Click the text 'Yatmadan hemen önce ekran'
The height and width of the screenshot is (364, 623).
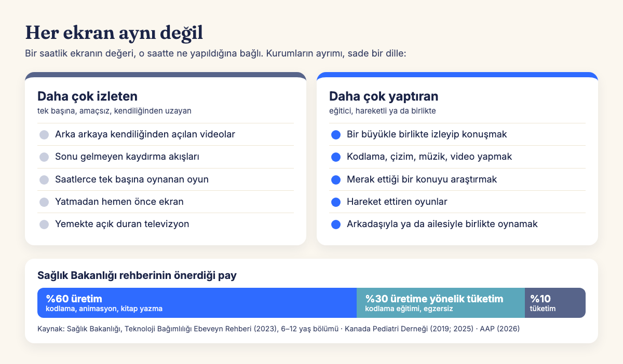[119, 202]
